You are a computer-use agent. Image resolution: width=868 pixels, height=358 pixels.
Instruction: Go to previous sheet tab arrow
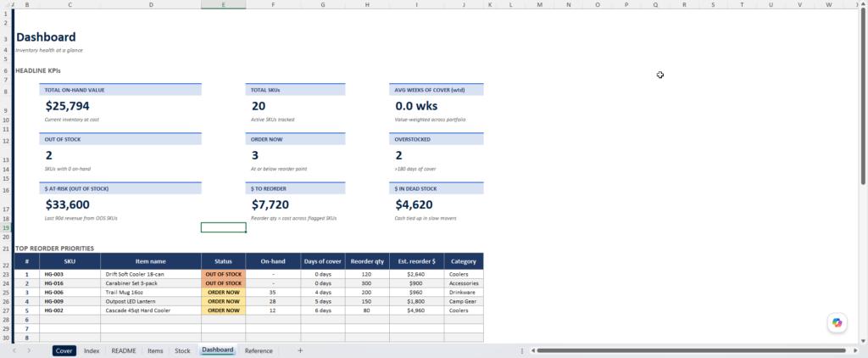point(14,351)
